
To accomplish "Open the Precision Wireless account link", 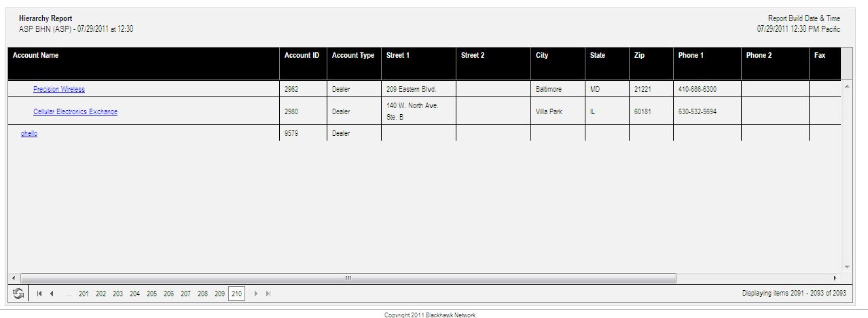I will [59, 89].
